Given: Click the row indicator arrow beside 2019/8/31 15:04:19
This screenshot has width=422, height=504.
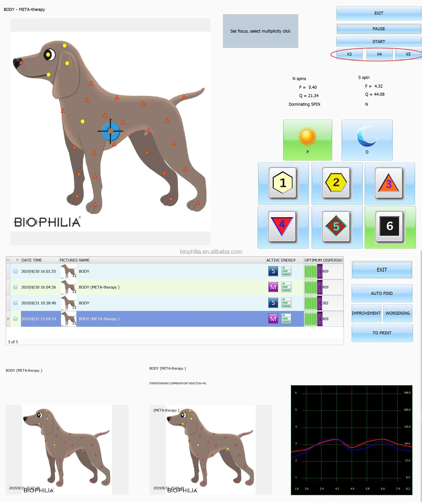Looking at the screenshot, I should pyautogui.click(x=8, y=319).
